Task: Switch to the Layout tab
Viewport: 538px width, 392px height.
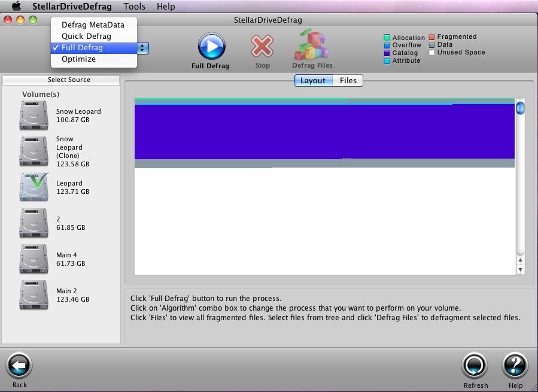Action: pos(313,80)
